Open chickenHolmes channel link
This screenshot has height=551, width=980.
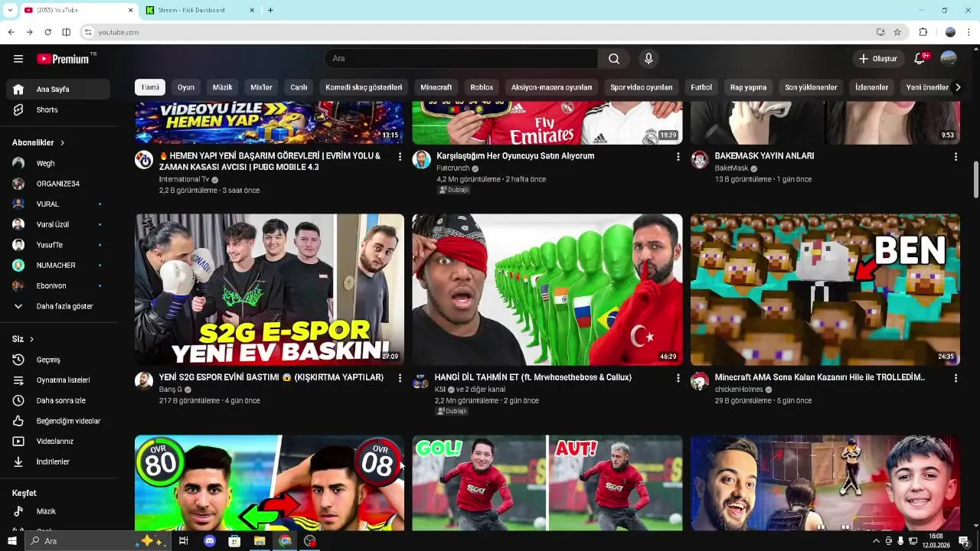pyautogui.click(x=738, y=390)
